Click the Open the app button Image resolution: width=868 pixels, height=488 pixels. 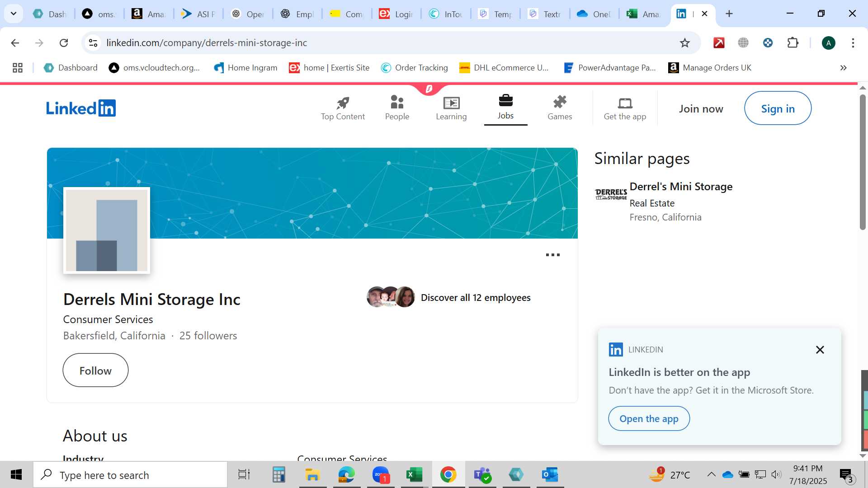[649, 419]
